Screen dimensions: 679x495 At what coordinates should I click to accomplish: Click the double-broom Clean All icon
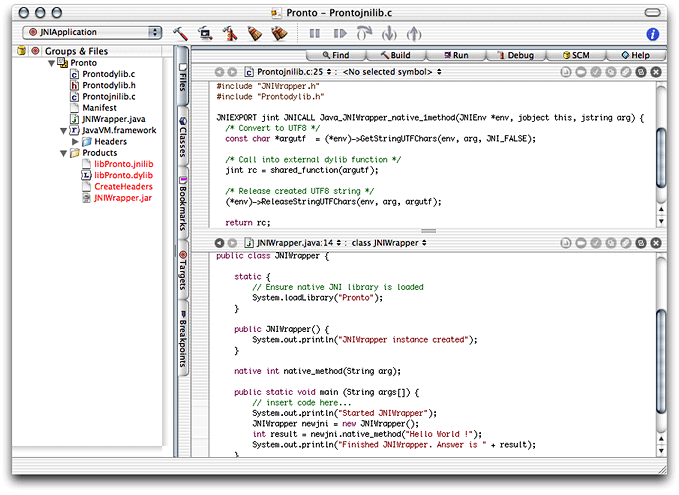279,33
